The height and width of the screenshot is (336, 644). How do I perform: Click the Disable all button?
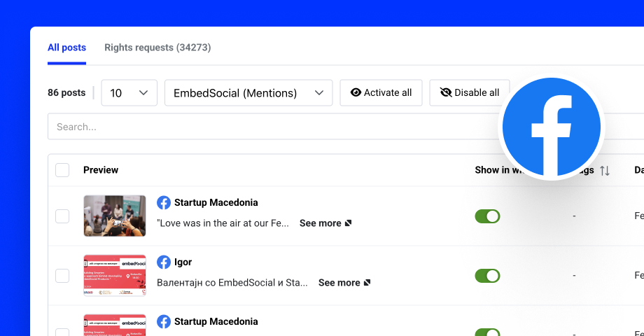(470, 93)
